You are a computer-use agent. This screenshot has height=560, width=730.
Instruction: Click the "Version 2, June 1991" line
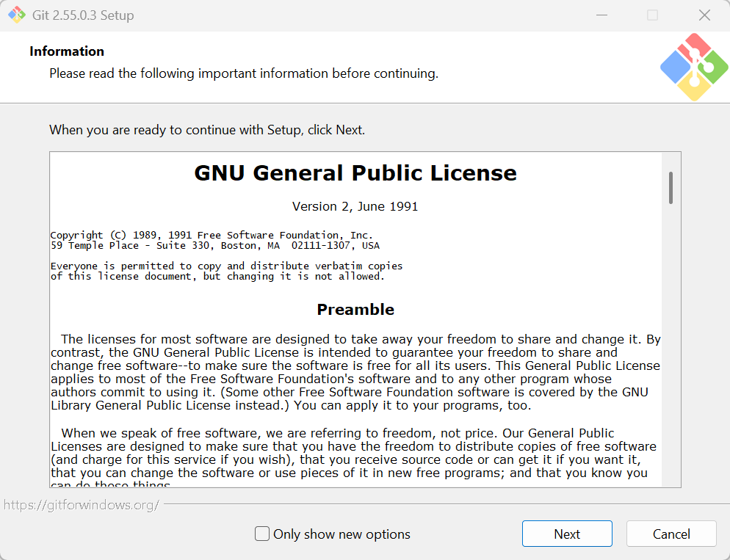click(355, 206)
